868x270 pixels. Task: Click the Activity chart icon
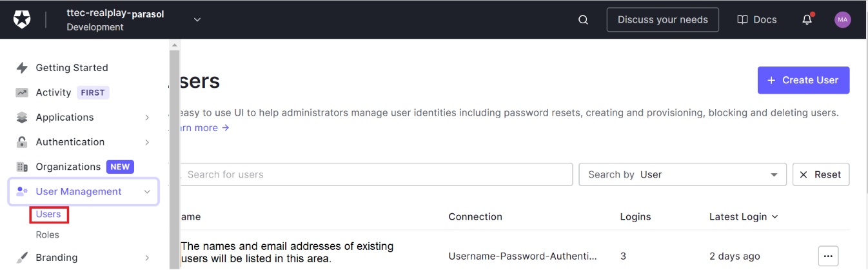point(22,92)
